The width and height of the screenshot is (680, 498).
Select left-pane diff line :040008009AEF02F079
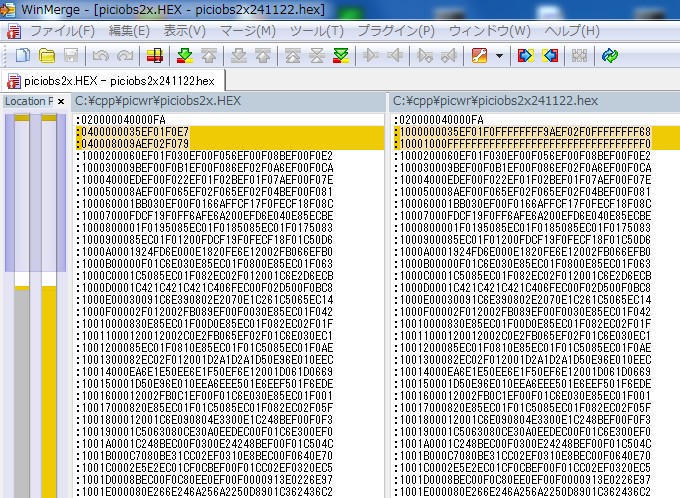229,143
